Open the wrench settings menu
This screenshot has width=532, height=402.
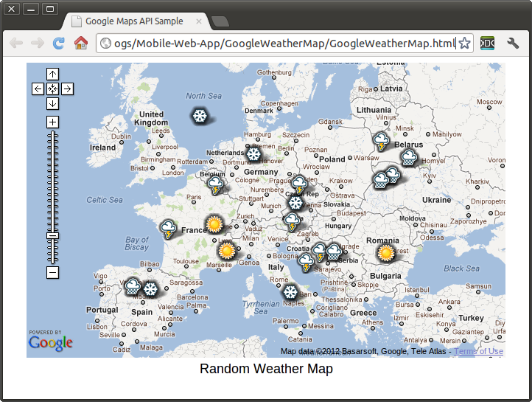[x=513, y=43]
